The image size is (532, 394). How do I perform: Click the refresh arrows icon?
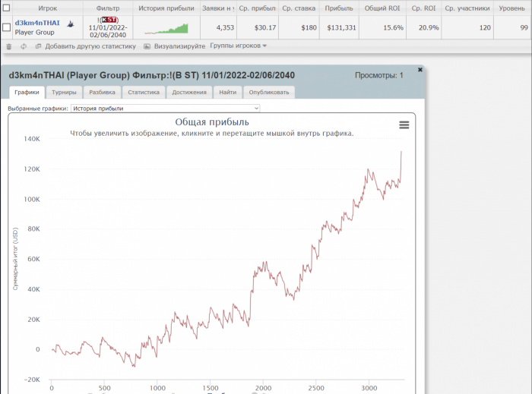24,46
